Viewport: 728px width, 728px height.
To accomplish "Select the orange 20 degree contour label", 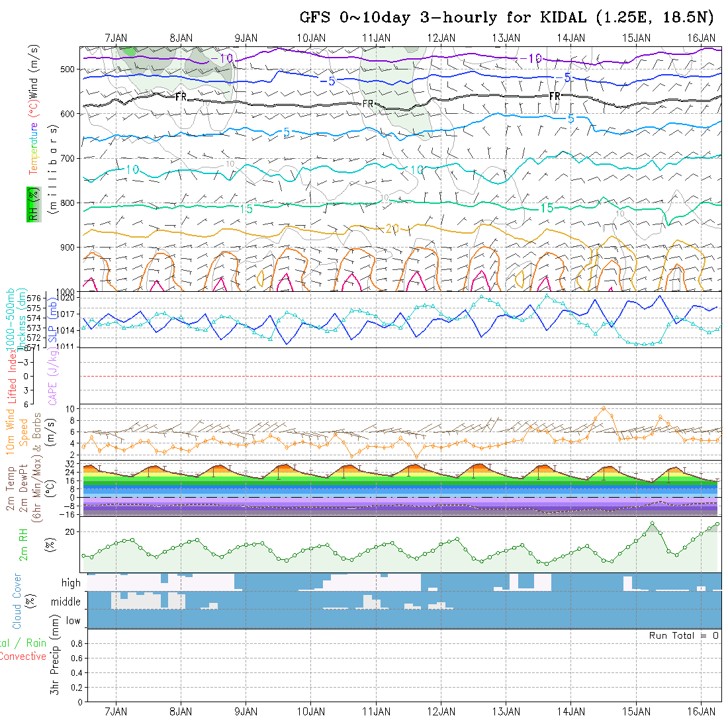I will (392, 229).
